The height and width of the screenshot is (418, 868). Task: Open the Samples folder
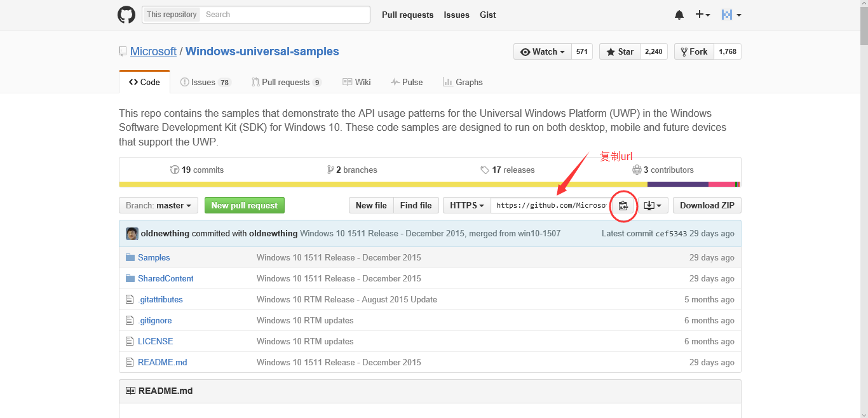[x=154, y=257]
